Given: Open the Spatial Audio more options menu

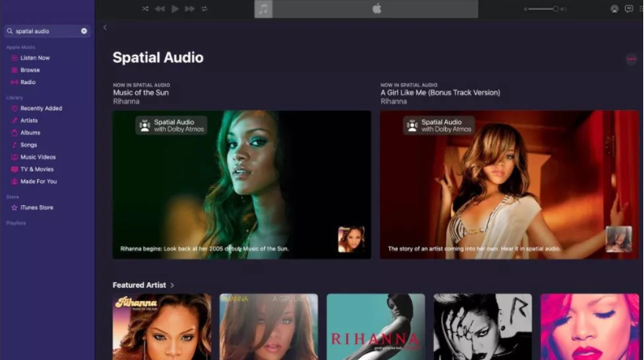Looking at the screenshot, I should coord(631,59).
